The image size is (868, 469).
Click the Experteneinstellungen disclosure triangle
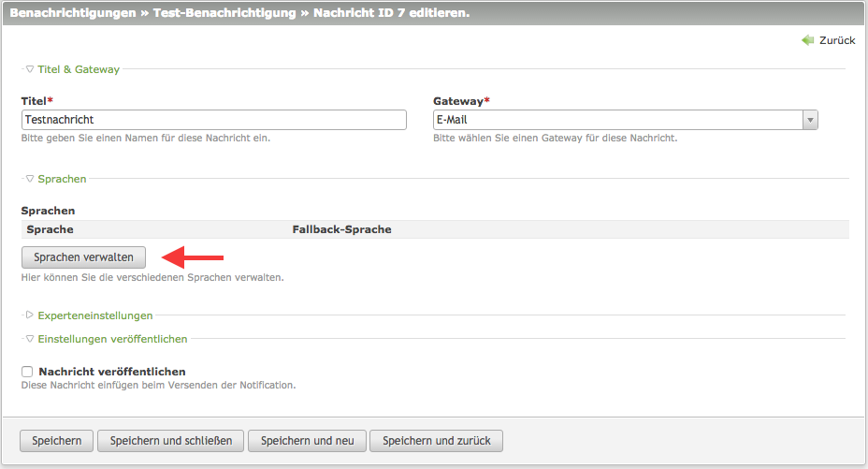(30, 315)
